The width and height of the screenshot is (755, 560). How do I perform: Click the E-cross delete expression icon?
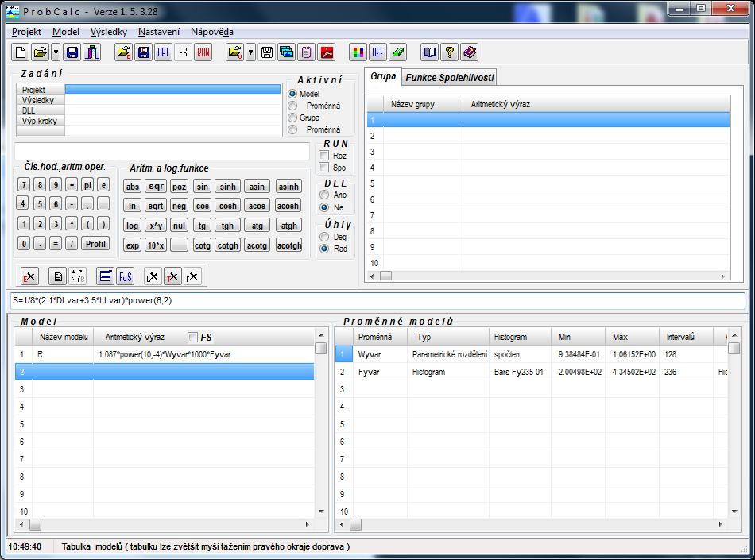[x=30, y=276]
